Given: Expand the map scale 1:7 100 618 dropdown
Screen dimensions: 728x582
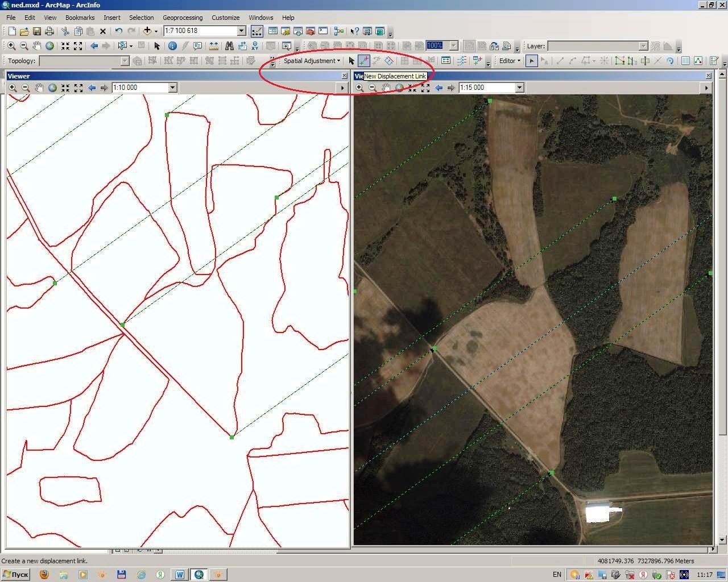Looking at the screenshot, I should (242, 31).
